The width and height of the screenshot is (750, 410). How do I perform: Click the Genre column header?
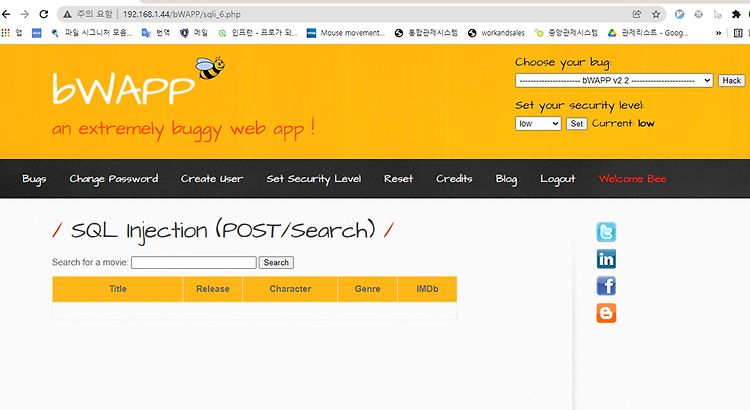[x=367, y=289]
